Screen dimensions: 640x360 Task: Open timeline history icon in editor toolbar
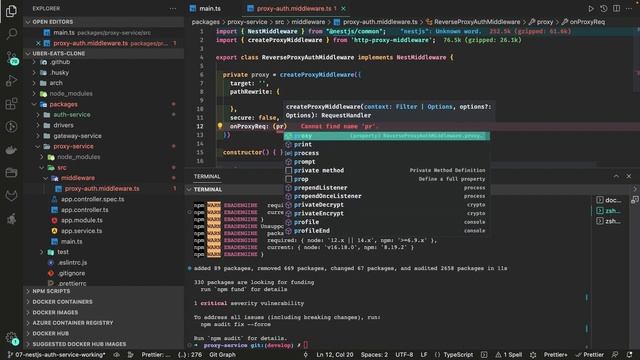click(604, 9)
